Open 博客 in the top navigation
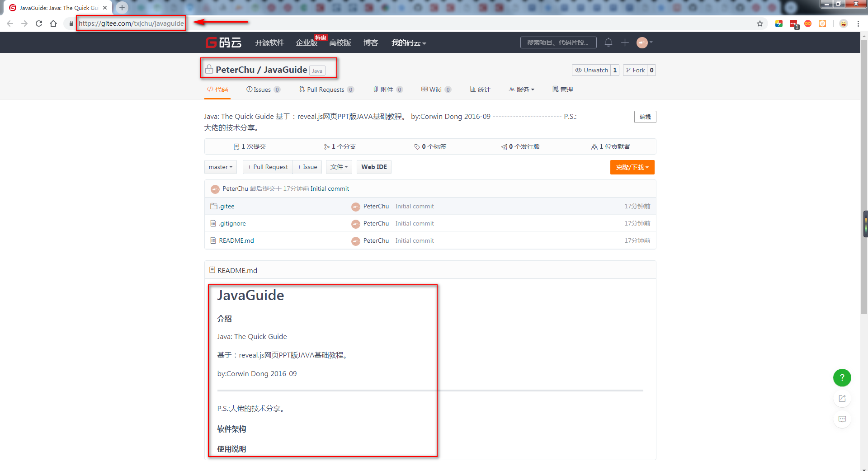Image resolution: width=868 pixels, height=471 pixels. pyautogui.click(x=371, y=42)
